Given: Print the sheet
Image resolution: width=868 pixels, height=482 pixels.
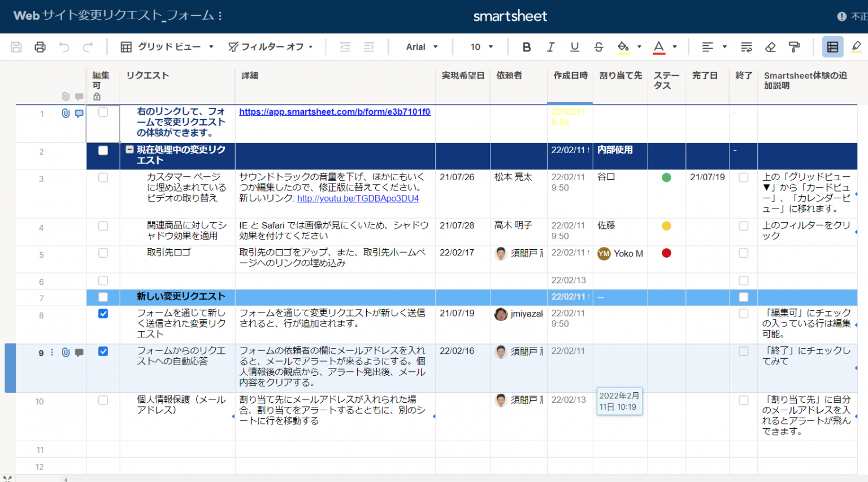Looking at the screenshot, I should [40, 47].
